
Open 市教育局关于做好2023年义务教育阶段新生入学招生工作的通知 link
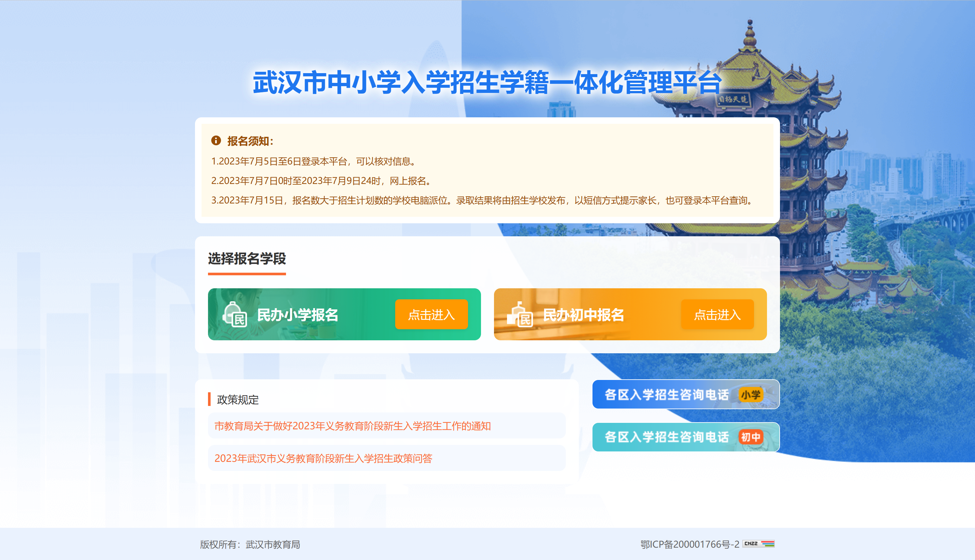click(352, 426)
